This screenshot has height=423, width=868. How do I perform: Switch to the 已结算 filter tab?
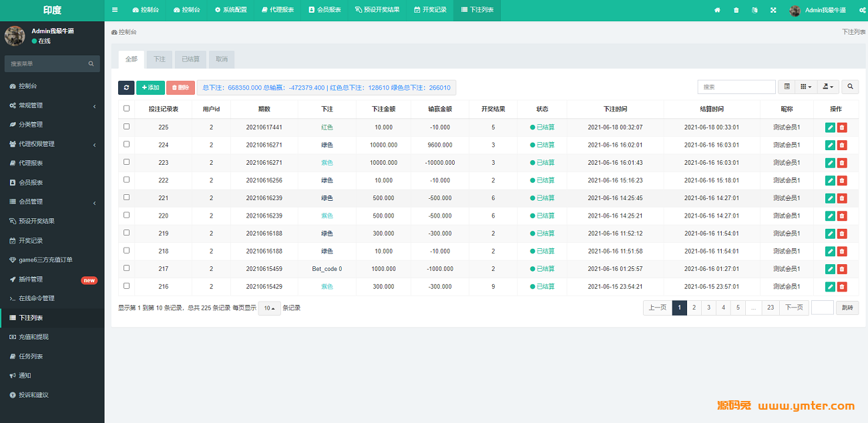point(191,59)
